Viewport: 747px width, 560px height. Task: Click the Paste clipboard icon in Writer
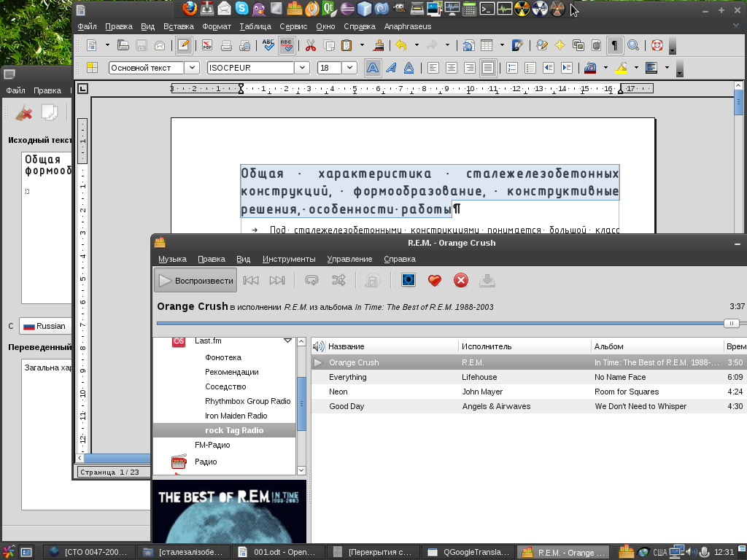point(347,45)
